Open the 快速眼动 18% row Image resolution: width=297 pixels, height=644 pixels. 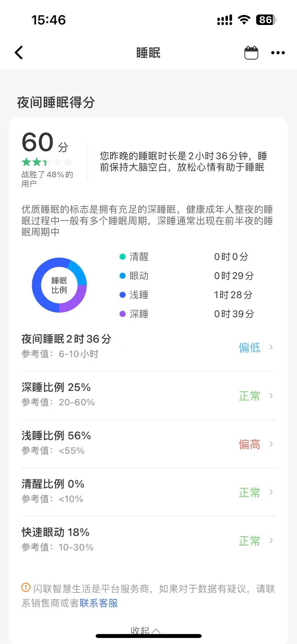148,540
